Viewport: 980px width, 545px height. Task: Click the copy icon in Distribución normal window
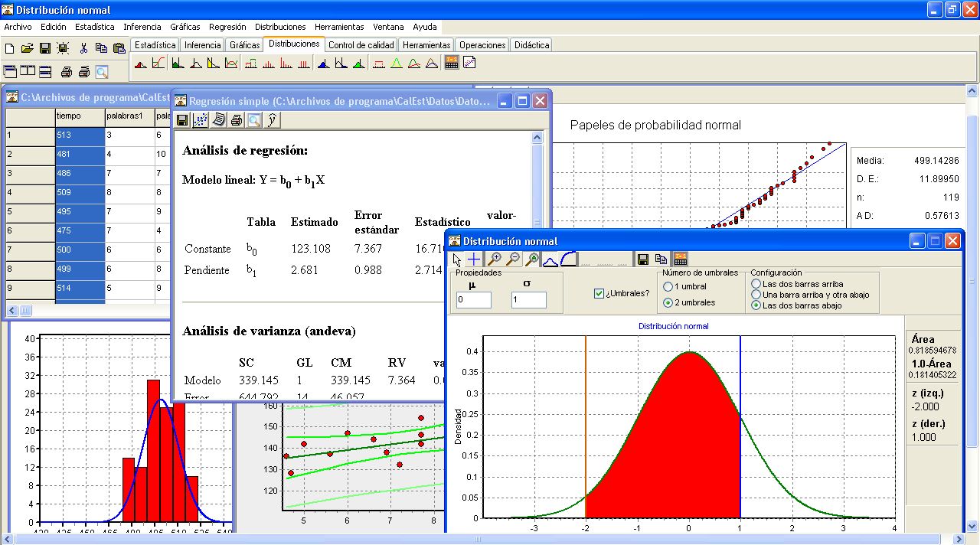click(x=661, y=259)
